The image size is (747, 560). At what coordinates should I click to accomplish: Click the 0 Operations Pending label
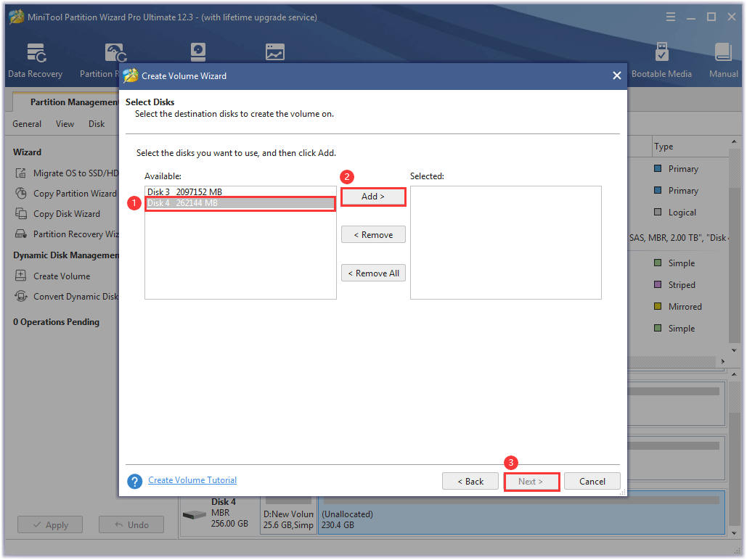pos(56,322)
